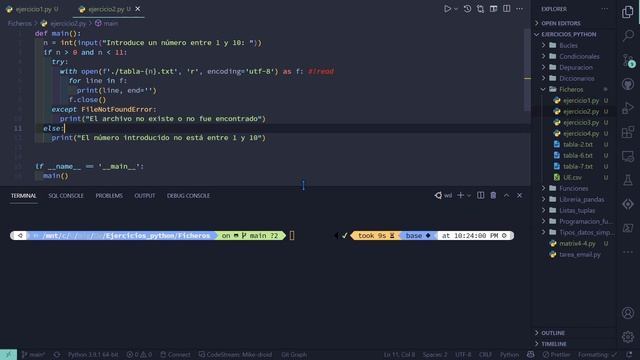Open the Search view in activity bar
640x360 pixels.
628,36
